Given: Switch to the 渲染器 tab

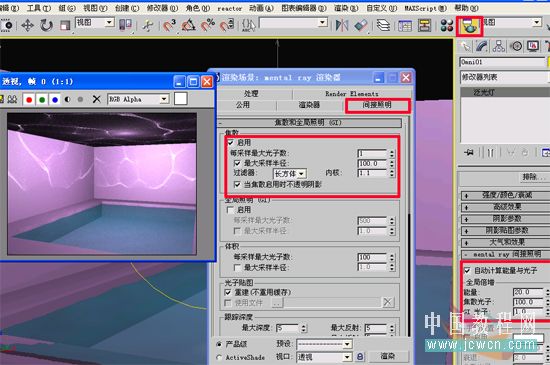Looking at the screenshot, I should (x=309, y=105).
